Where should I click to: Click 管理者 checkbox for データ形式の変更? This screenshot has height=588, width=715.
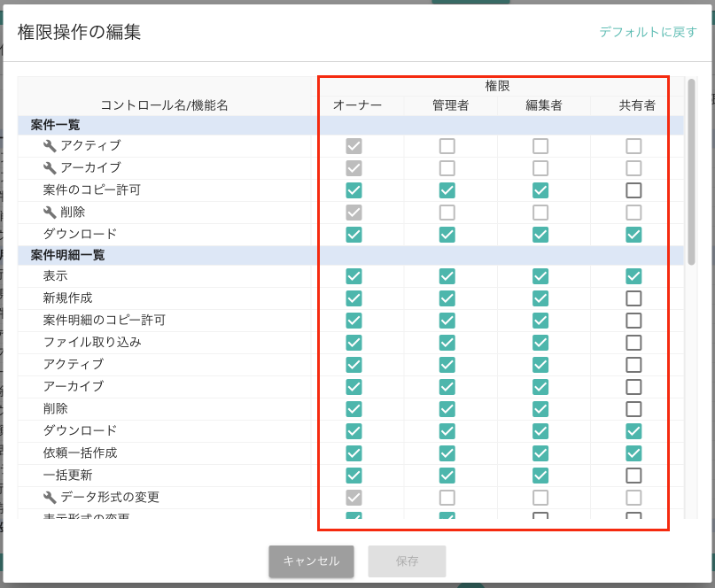[447, 498]
